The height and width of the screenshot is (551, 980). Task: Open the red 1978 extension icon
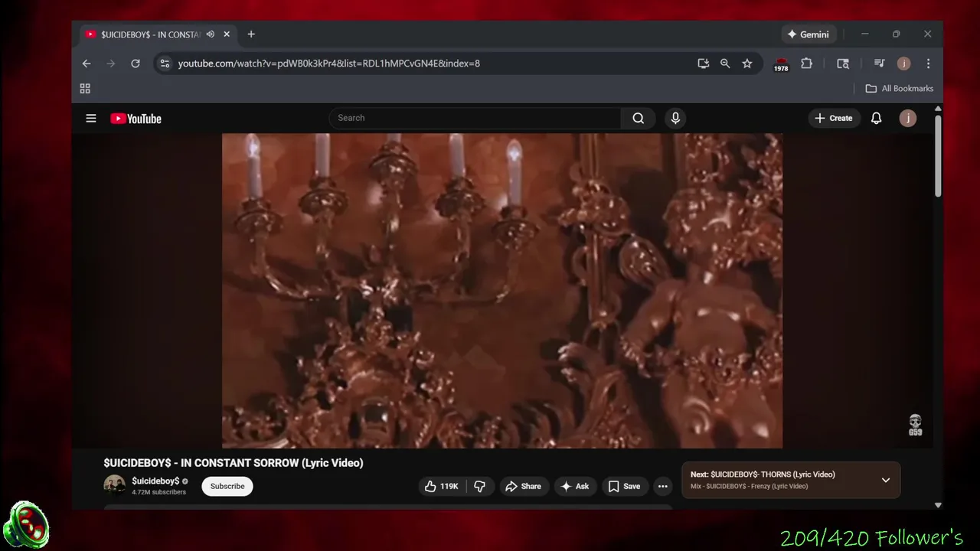point(781,64)
